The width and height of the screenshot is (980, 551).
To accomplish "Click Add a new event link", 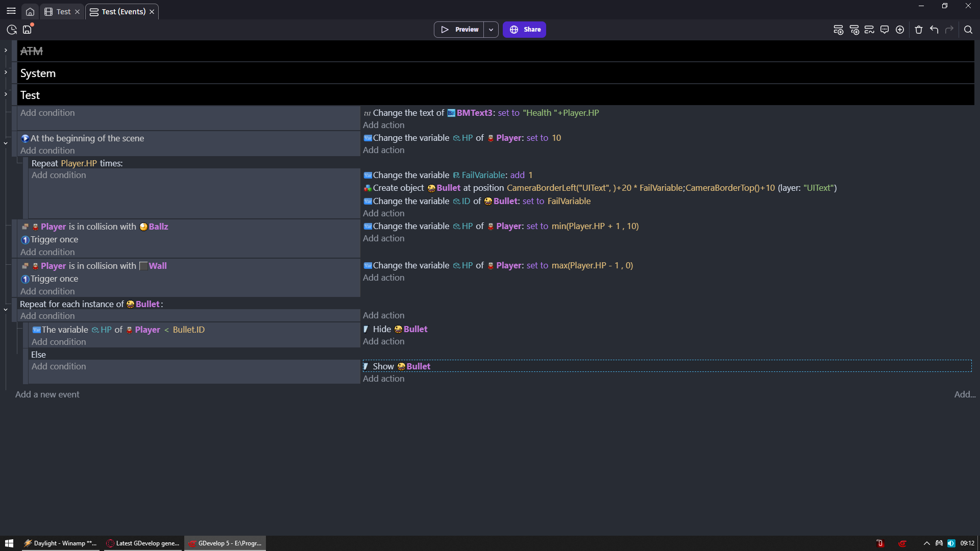I will [47, 394].
